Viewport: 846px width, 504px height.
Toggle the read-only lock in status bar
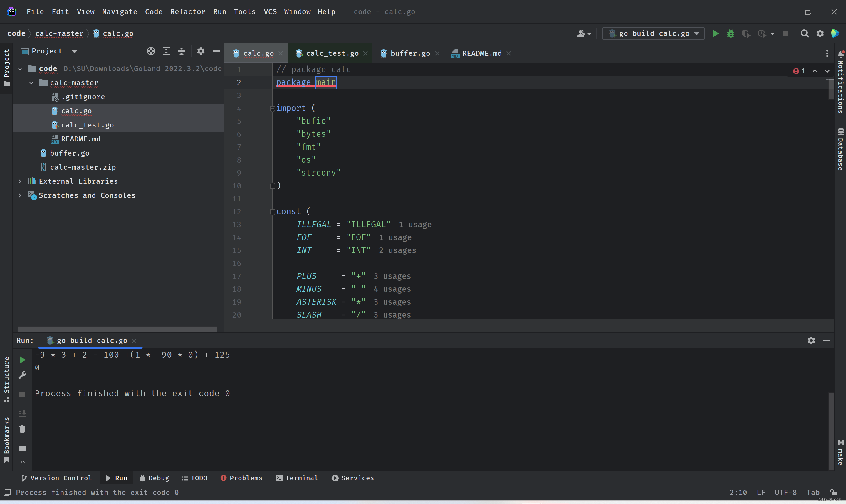(833, 492)
